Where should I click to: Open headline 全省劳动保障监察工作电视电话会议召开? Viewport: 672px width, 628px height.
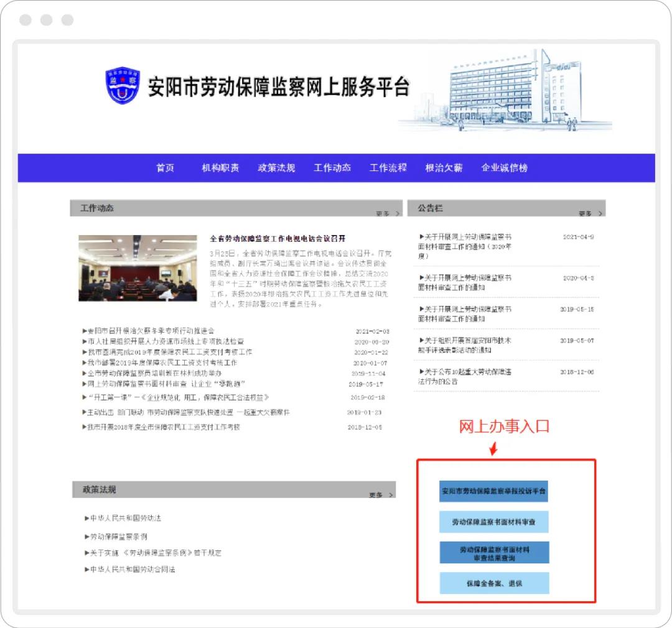[x=278, y=239]
